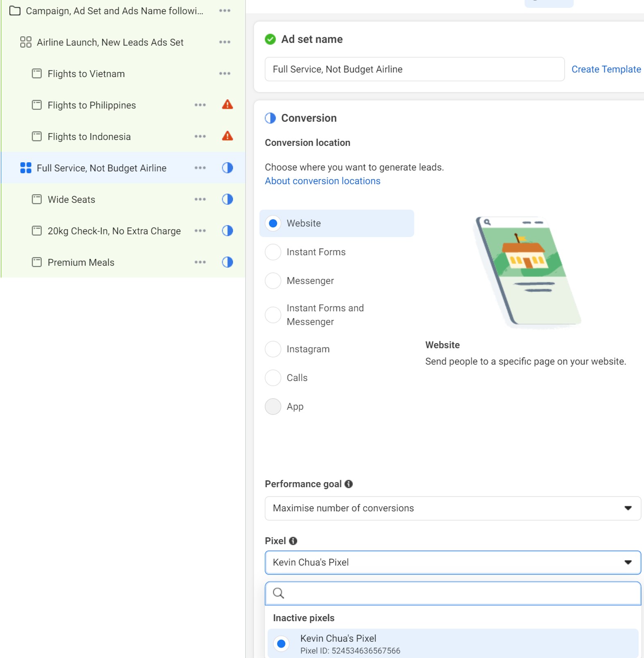Open the Flights to Indonesia ad
The image size is (644, 658).
tap(89, 137)
